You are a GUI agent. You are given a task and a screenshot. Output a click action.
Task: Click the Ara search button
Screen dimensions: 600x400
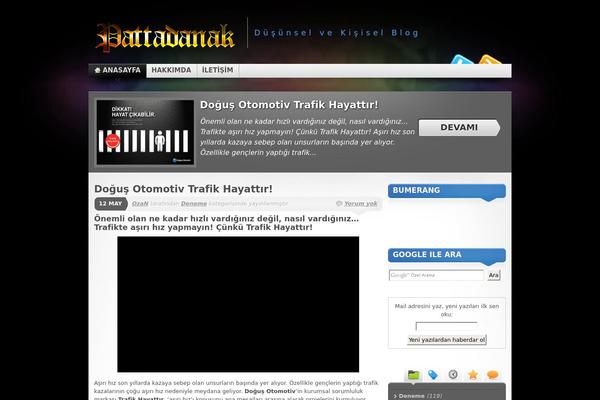(494, 275)
